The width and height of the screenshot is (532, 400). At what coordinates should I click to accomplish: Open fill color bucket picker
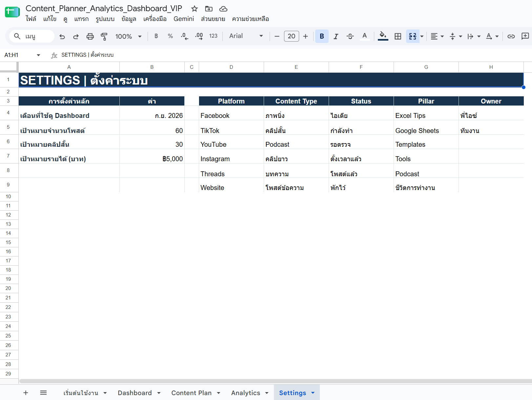(383, 36)
